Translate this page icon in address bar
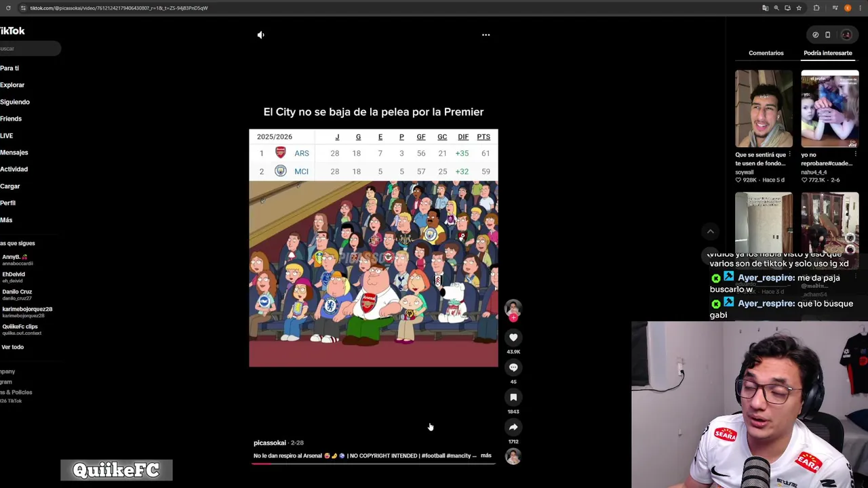Image resolution: width=868 pixels, height=488 pixels. pos(766,8)
